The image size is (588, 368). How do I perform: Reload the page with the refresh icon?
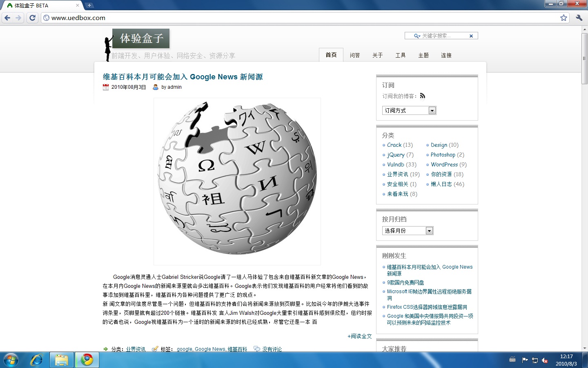(33, 18)
